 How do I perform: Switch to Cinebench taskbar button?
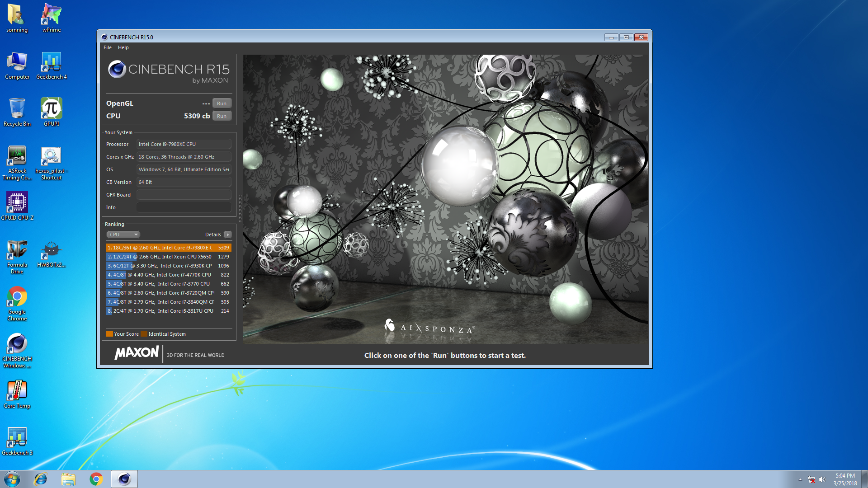point(124,479)
